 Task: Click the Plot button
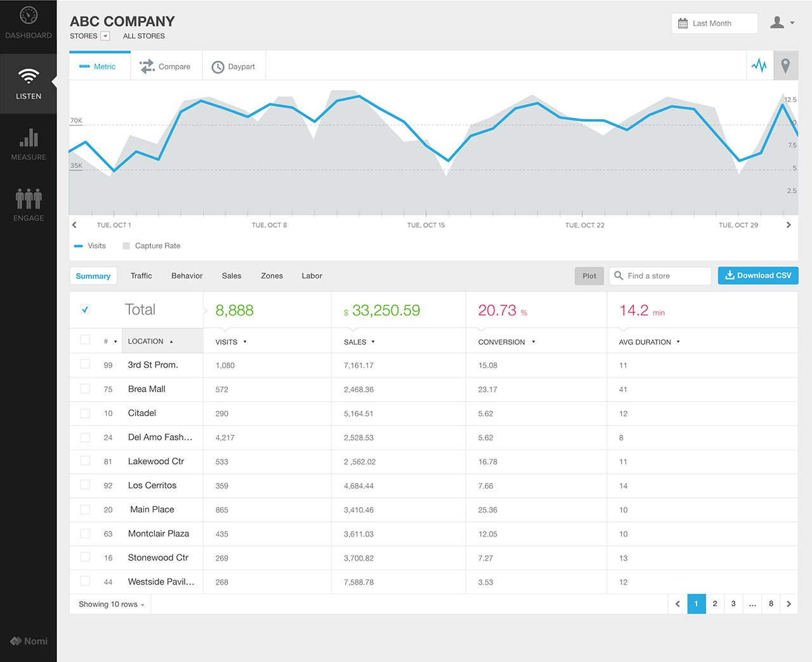point(589,276)
